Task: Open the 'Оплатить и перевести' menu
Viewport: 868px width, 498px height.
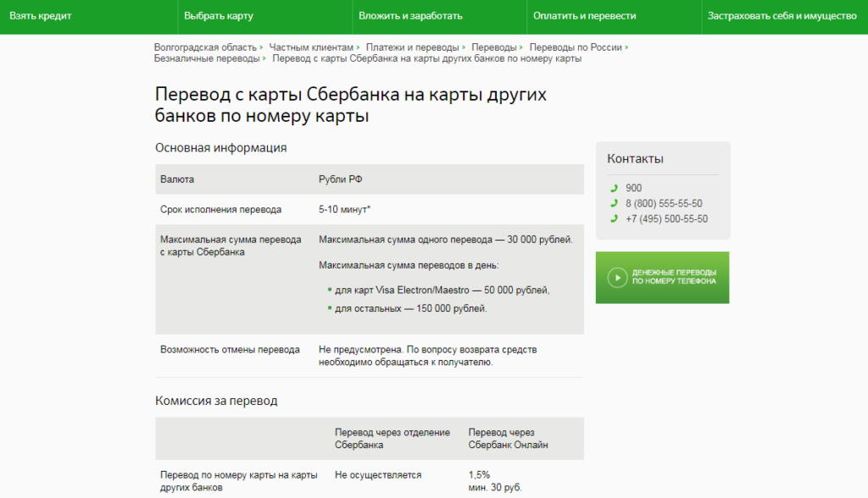Action: (x=585, y=16)
